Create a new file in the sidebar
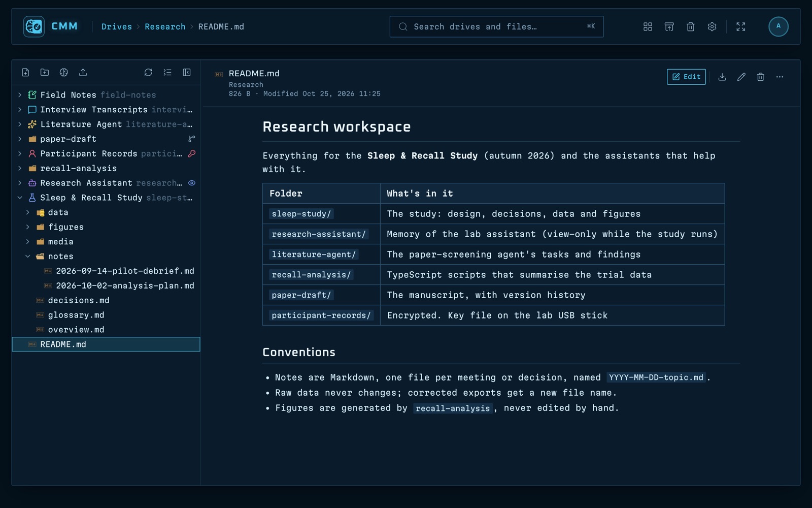 pos(25,73)
